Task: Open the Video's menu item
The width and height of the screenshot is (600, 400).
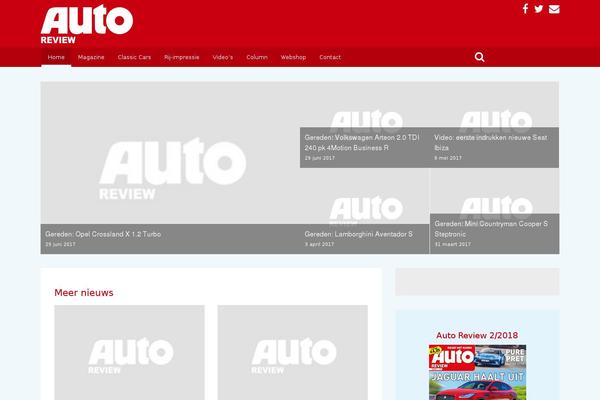Action: (223, 57)
